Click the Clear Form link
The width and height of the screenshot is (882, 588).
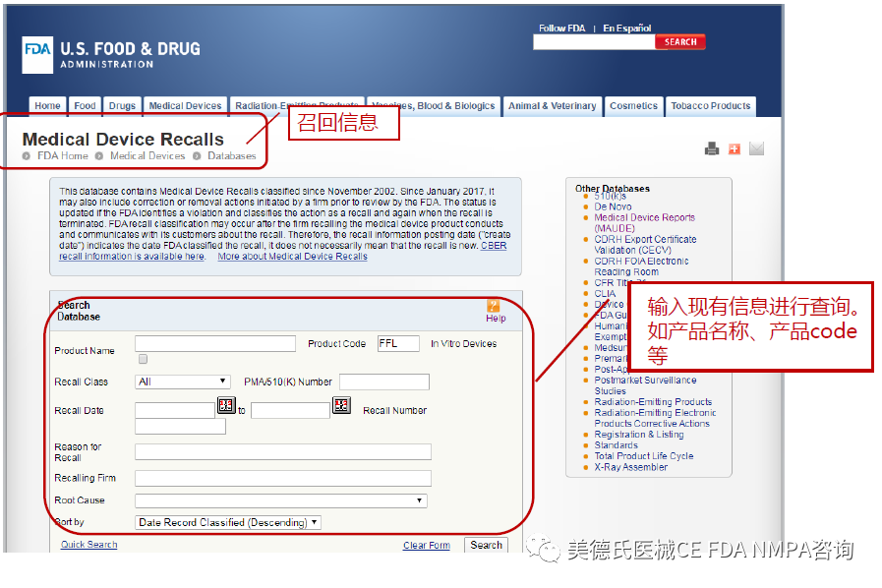[426, 546]
